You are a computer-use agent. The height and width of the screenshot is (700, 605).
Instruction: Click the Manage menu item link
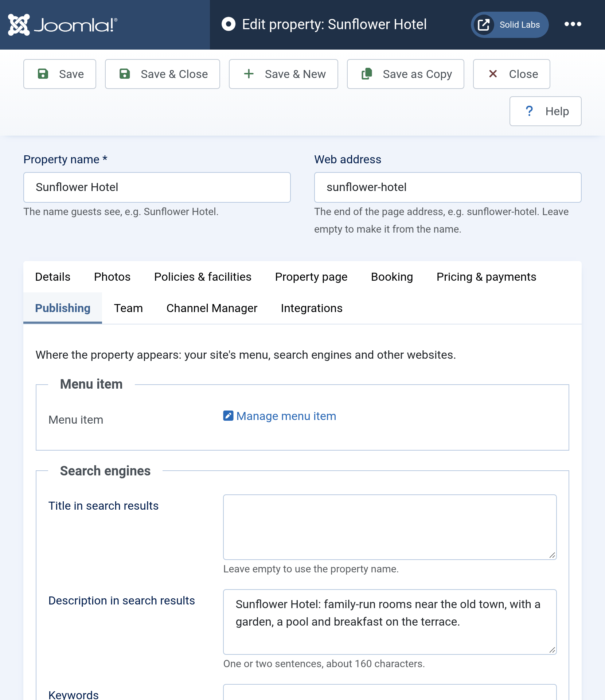(x=280, y=416)
